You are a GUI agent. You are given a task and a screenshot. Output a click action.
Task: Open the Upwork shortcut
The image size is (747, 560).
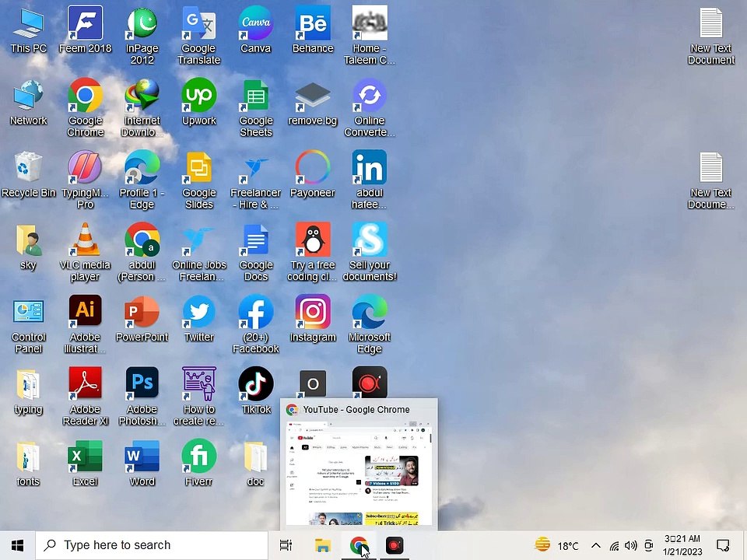[198, 103]
